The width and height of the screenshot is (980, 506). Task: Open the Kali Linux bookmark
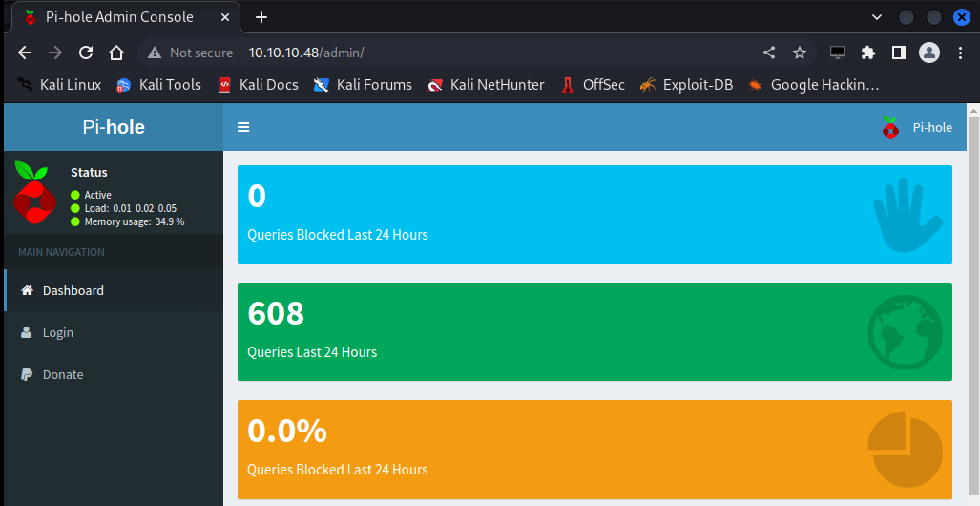tap(60, 84)
